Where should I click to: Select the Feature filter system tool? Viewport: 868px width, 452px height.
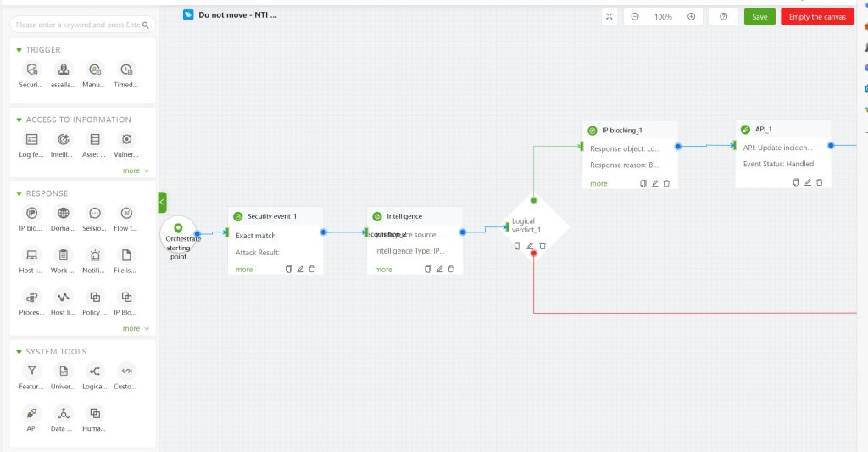tap(32, 371)
